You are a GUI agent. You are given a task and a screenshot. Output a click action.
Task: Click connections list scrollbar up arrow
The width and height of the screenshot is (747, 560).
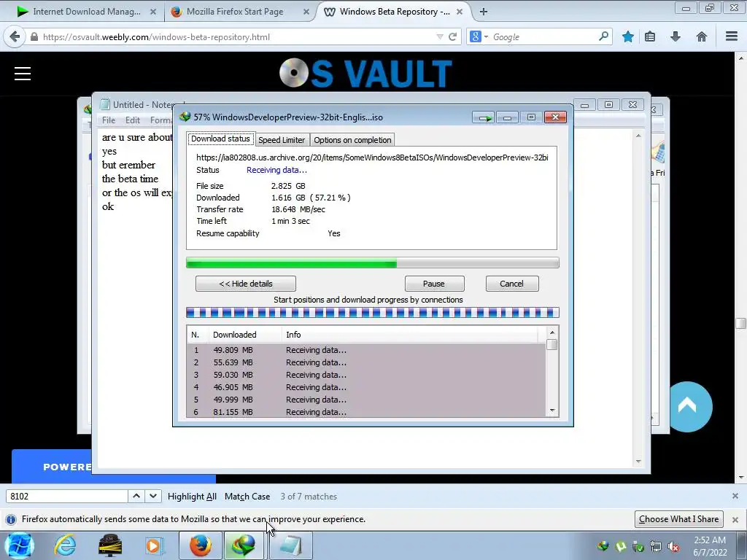pos(552,332)
